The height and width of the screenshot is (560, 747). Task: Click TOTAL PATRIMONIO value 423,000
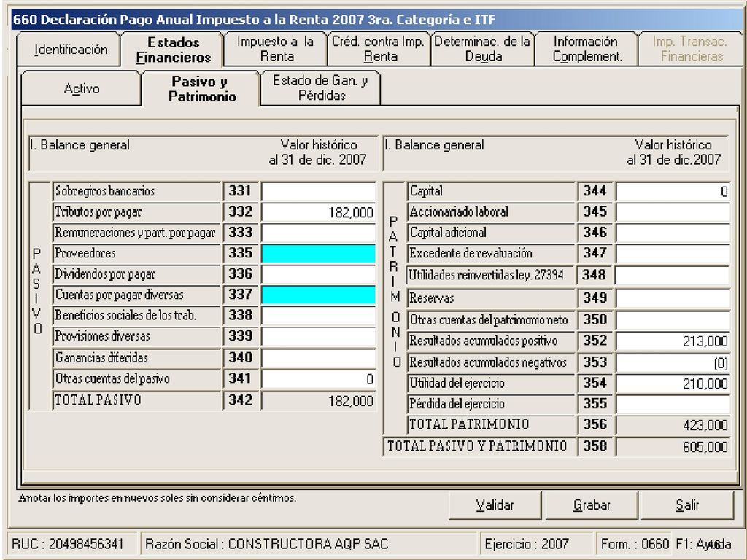point(673,425)
